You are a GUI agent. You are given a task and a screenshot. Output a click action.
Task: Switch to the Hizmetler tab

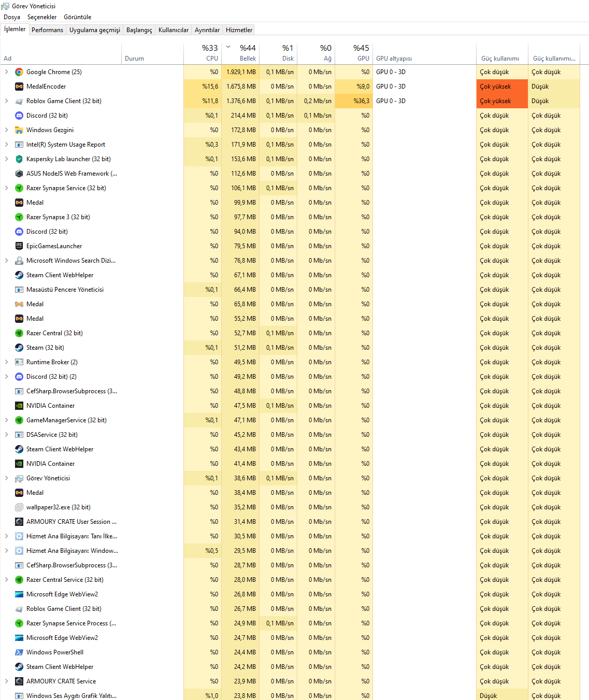pyautogui.click(x=239, y=30)
